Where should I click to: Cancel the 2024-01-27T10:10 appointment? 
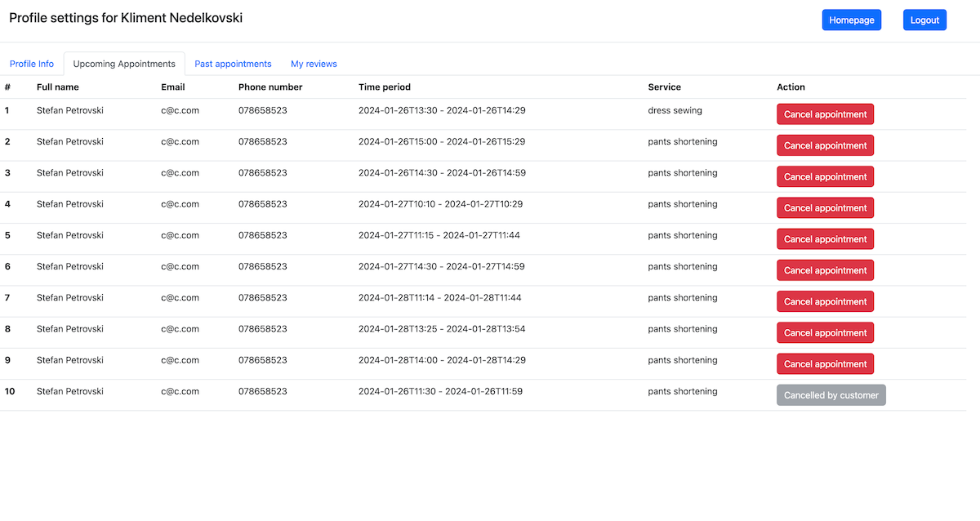(825, 208)
